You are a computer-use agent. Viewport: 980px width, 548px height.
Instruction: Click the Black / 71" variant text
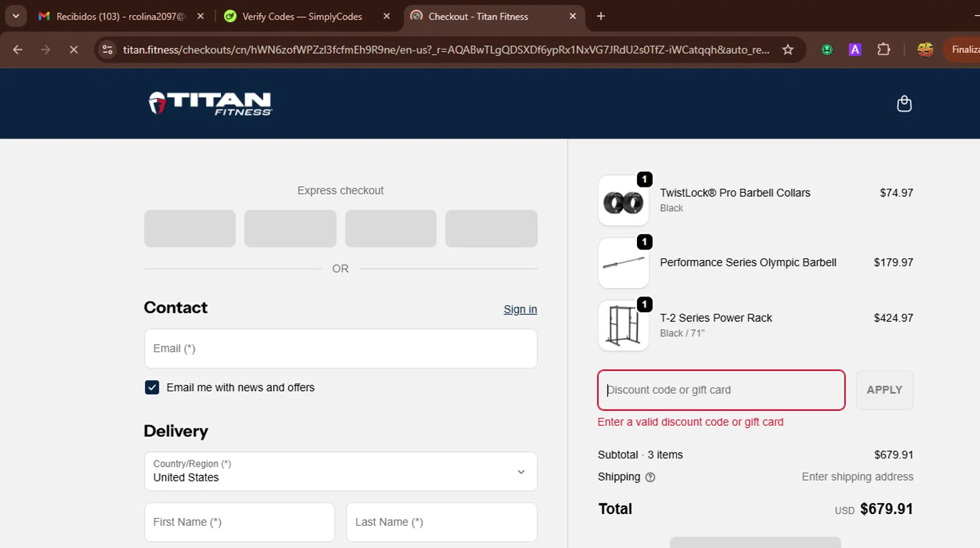pyautogui.click(x=682, y=333)
